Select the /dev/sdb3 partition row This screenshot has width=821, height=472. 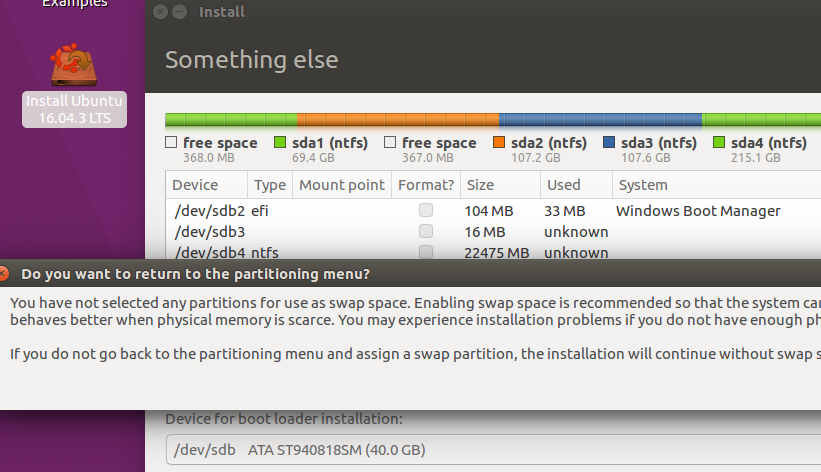(x=493, y=232)
